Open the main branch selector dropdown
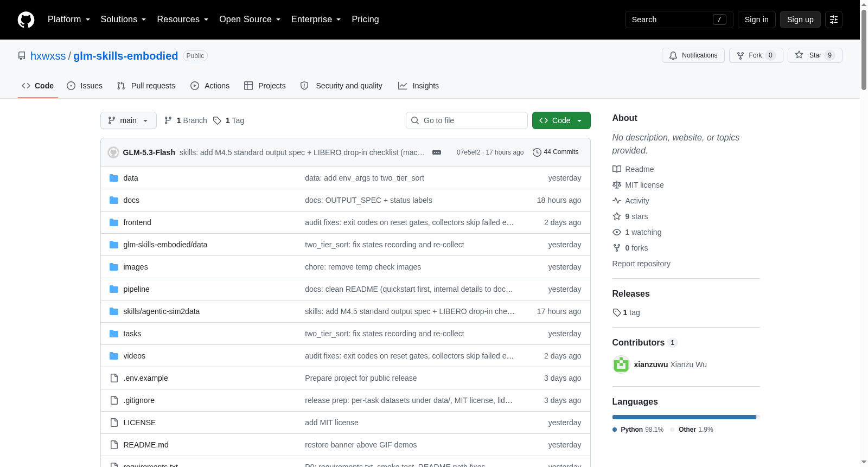 click(x=129, y=120)
